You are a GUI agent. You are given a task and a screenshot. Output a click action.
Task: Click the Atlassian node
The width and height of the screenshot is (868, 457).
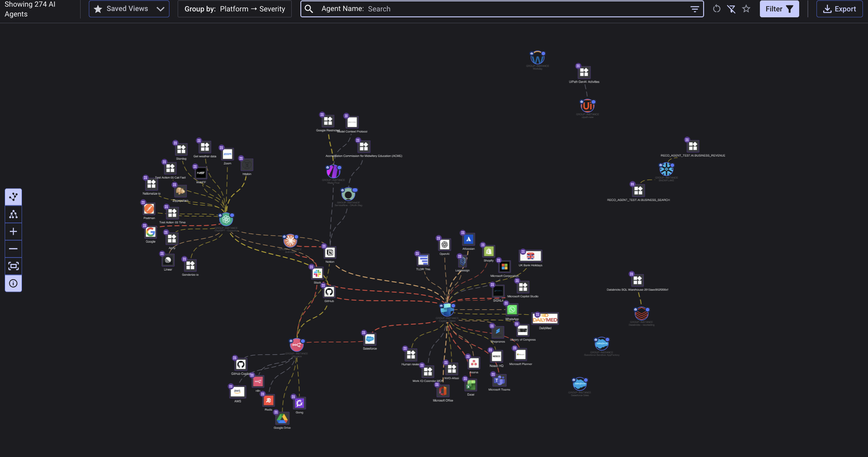point(469,239)
